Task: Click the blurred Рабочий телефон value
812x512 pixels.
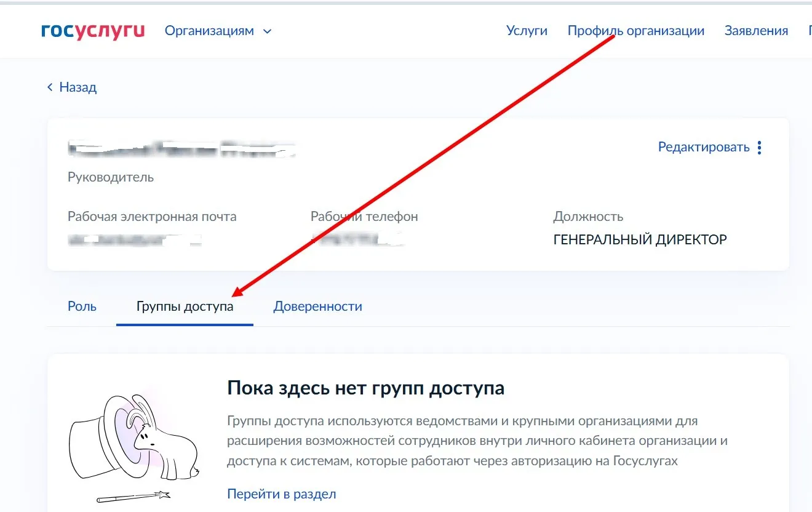Action: pos(357,239)
